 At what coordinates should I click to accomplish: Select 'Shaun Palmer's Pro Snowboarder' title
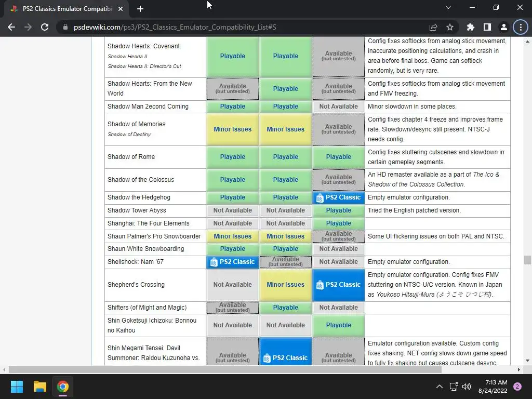154,236
